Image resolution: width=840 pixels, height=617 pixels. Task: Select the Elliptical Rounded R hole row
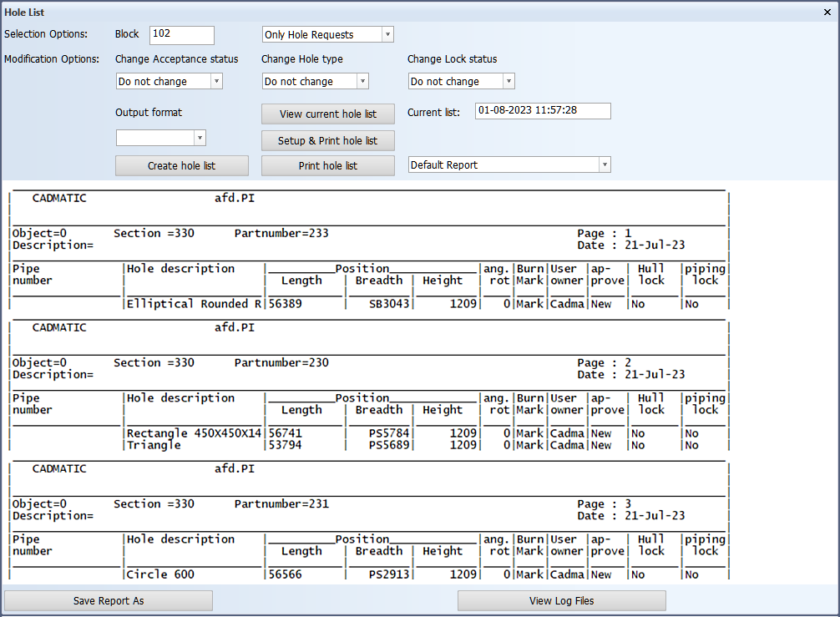(x=194, y=304)
